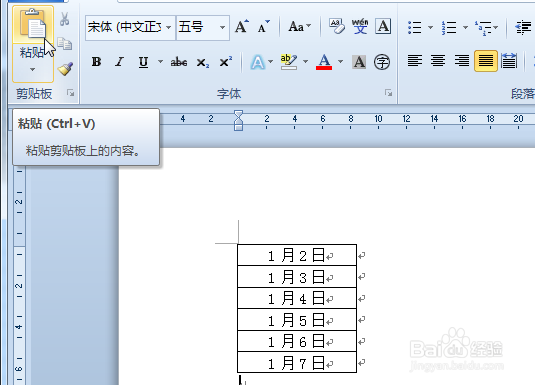Open the Numbering library dropdown arrow
This screenshot has width=535, height=385.
pyautogui.click(x=465, y=27)
